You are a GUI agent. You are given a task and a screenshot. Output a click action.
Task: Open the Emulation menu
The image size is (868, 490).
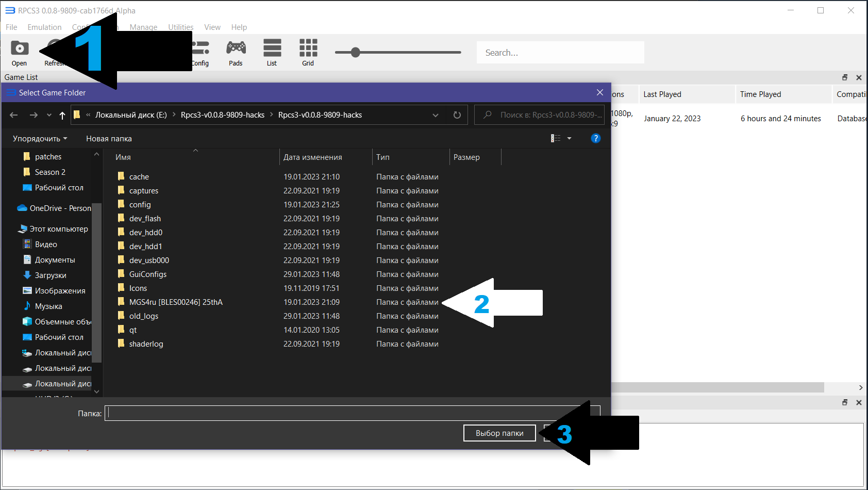click(x=44, y=27)
